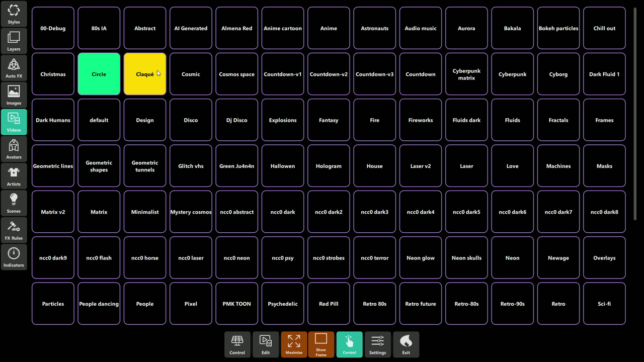Open FX Rules section

coord(14,230)
